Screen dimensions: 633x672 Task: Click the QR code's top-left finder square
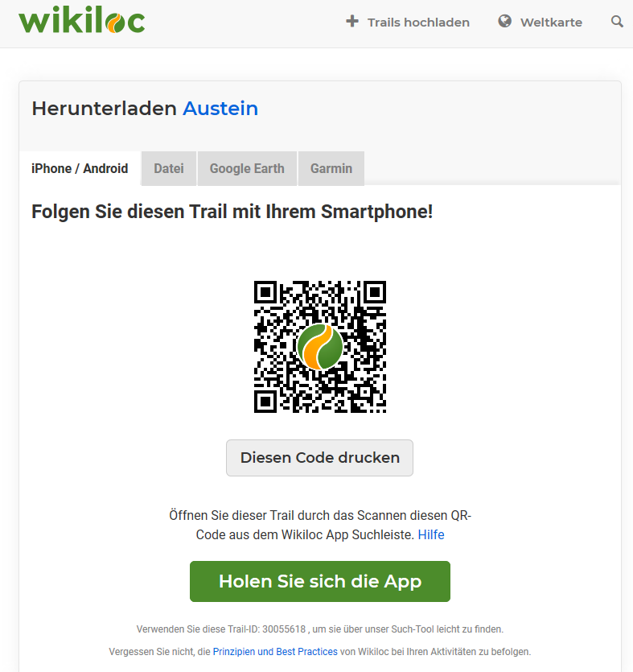click(265, 292)
